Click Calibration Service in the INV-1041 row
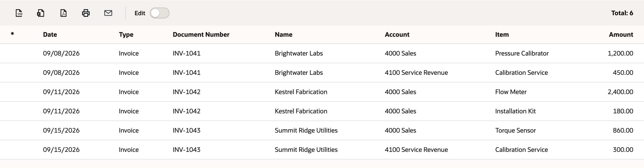 pos(521,73)
